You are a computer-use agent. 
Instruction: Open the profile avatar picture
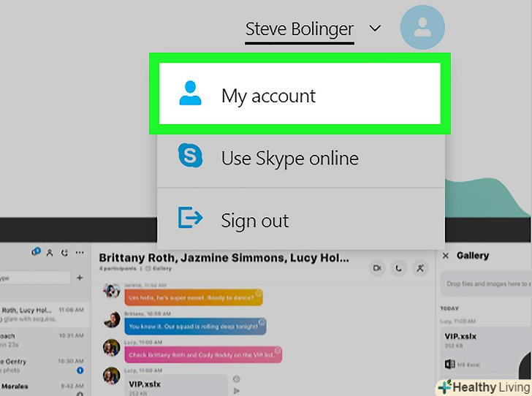tap(422, 28)
